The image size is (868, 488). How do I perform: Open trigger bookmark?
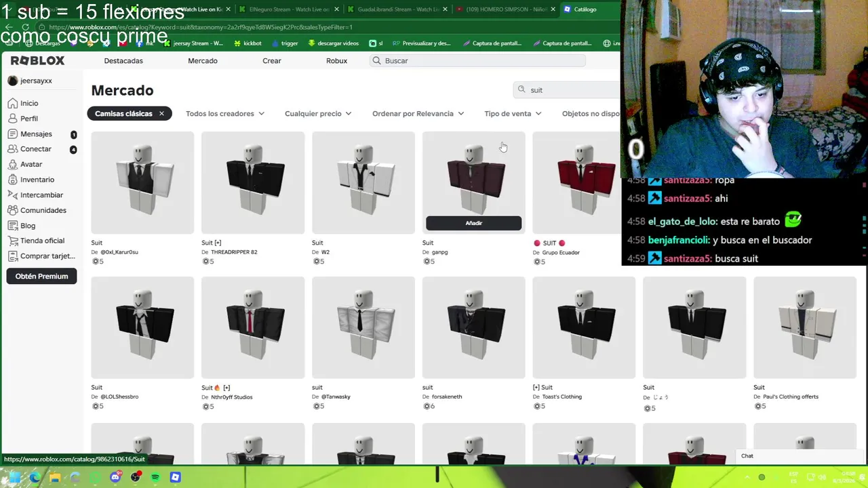285,43
